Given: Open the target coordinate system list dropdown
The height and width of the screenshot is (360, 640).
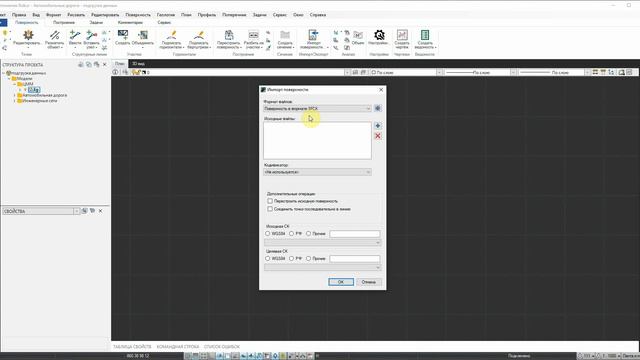Looking at the screenshot, I should [322, 267].
